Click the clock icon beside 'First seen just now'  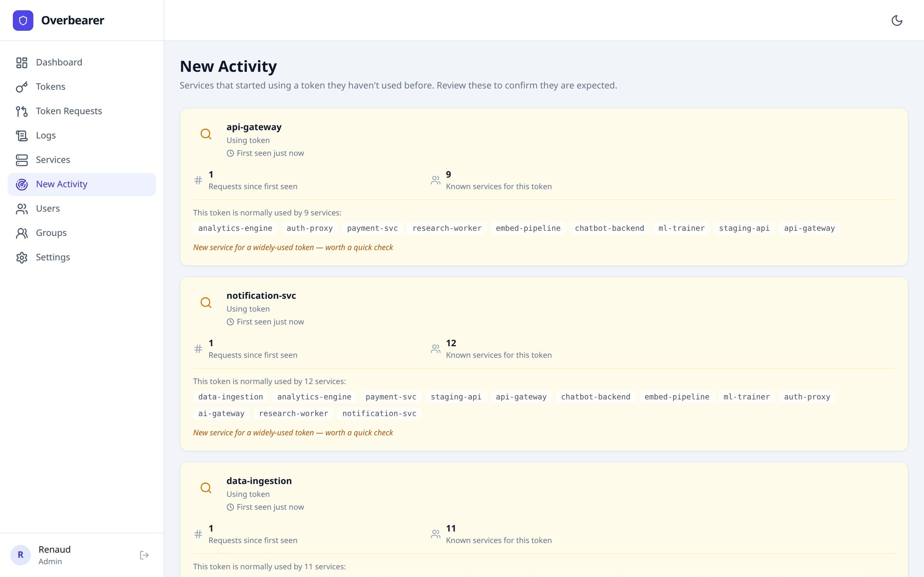point(230,153)
